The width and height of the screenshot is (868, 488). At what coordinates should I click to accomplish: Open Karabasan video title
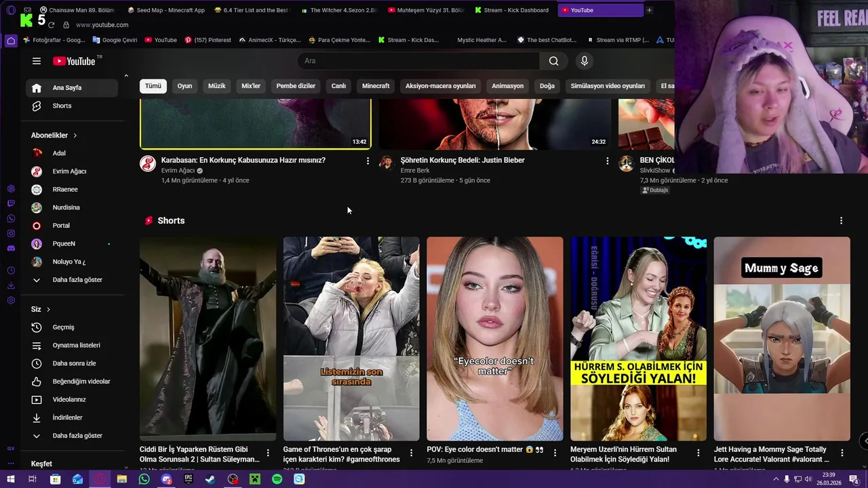243,161
